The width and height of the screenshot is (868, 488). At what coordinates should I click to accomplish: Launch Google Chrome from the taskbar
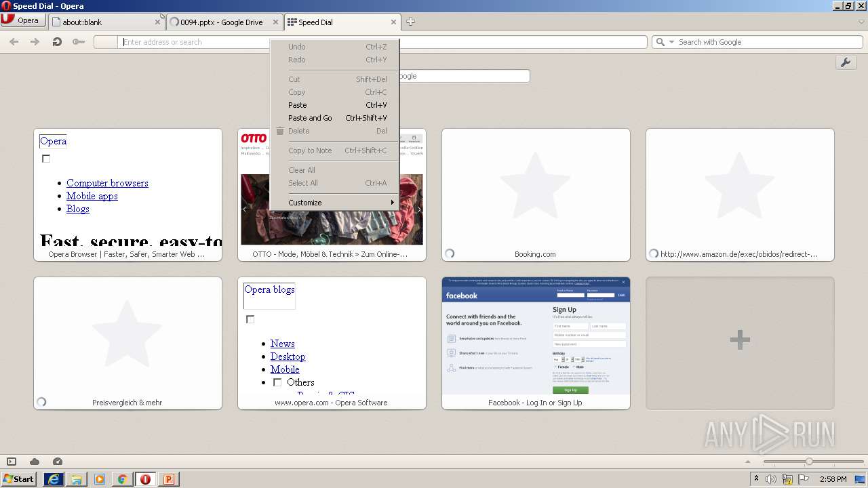tap(122, 479)
